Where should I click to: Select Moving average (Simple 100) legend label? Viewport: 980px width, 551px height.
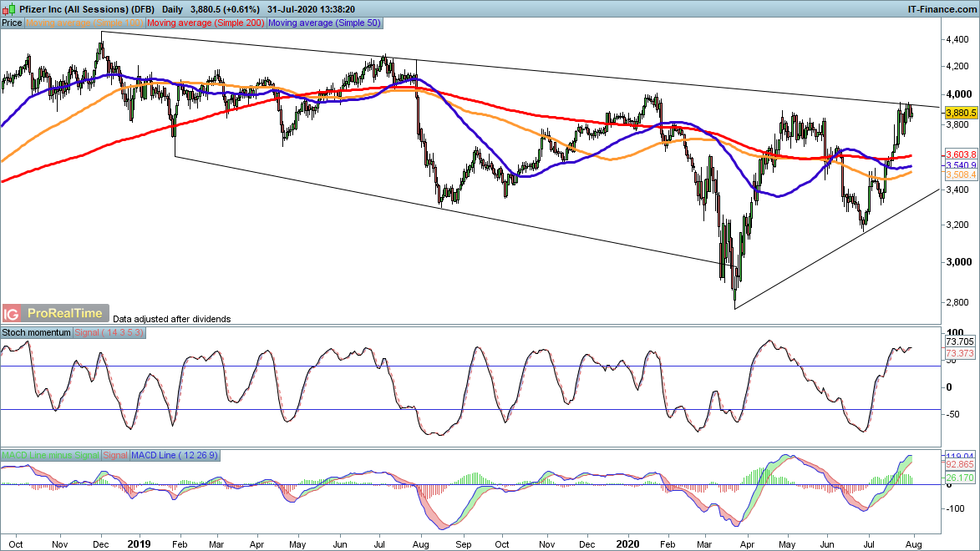(x=85, y=23)
